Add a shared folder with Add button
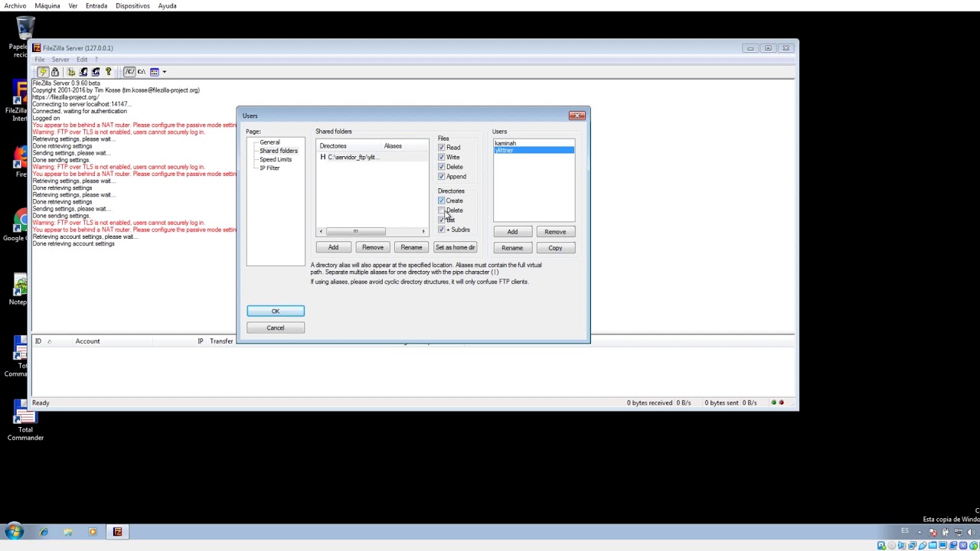Viewport: 980px width, 551px height. tap(333, 247)
